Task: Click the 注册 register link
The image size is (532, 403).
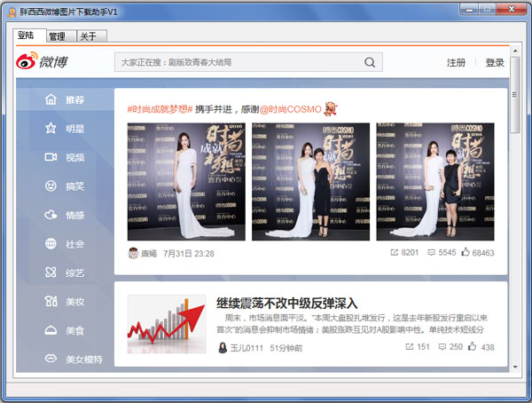Action: (x=456, y=63)
